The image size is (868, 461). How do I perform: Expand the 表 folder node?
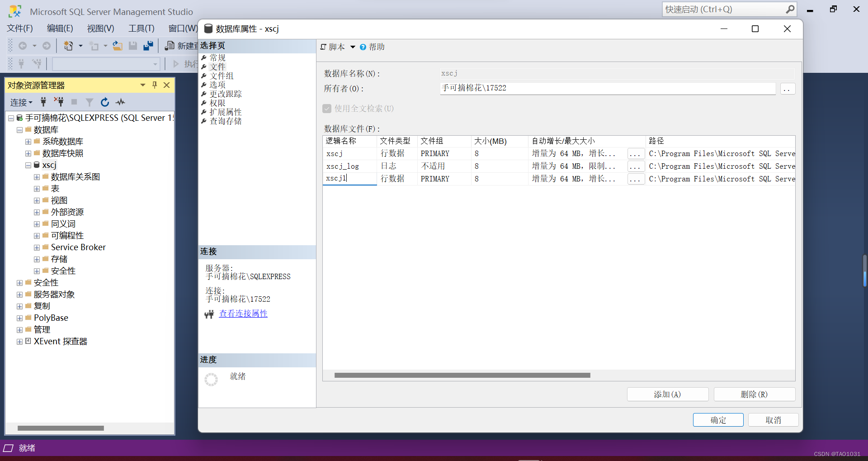point(37,189)
